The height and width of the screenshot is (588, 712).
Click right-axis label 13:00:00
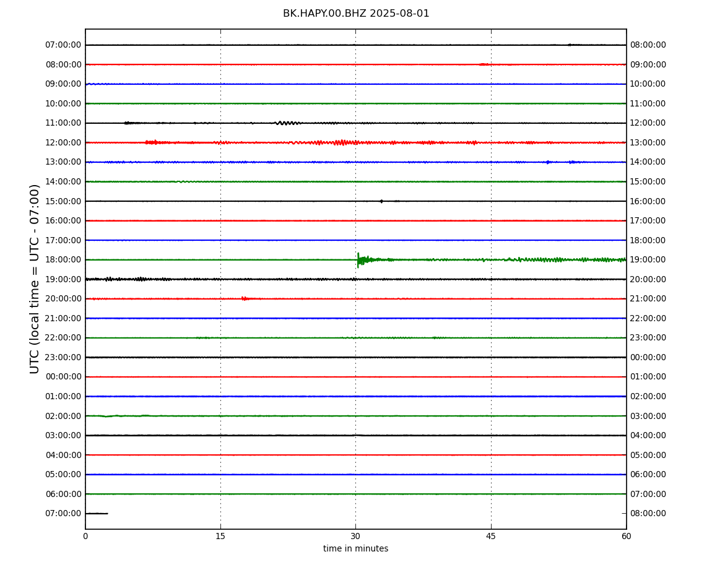(x=648, y=142)
